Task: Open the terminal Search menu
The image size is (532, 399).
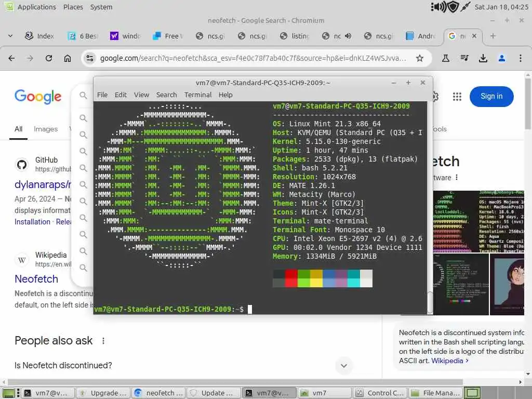Action: coord(167,95)
